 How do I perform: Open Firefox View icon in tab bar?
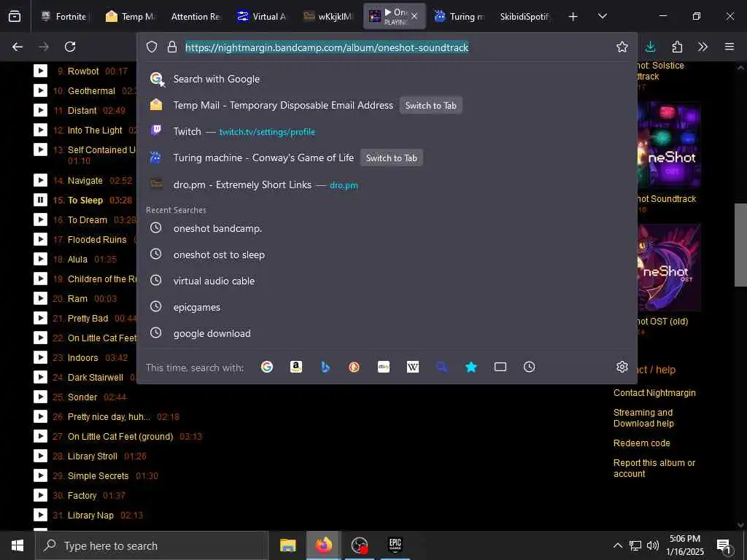tap(15, 16)
